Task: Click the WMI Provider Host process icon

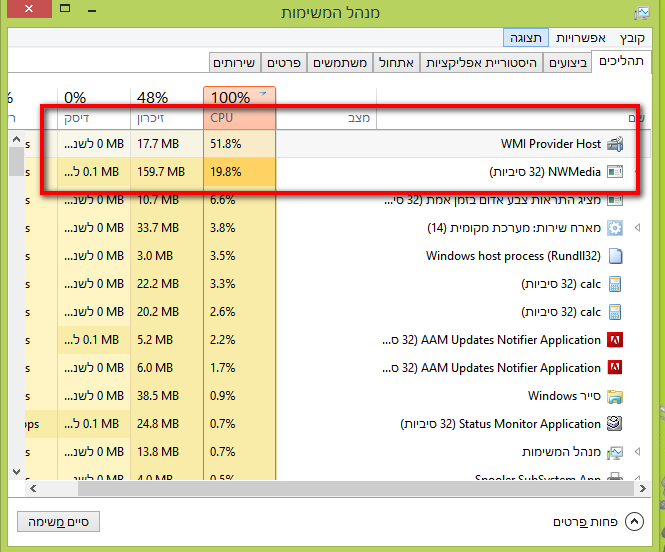Action: tap(615, 144)
